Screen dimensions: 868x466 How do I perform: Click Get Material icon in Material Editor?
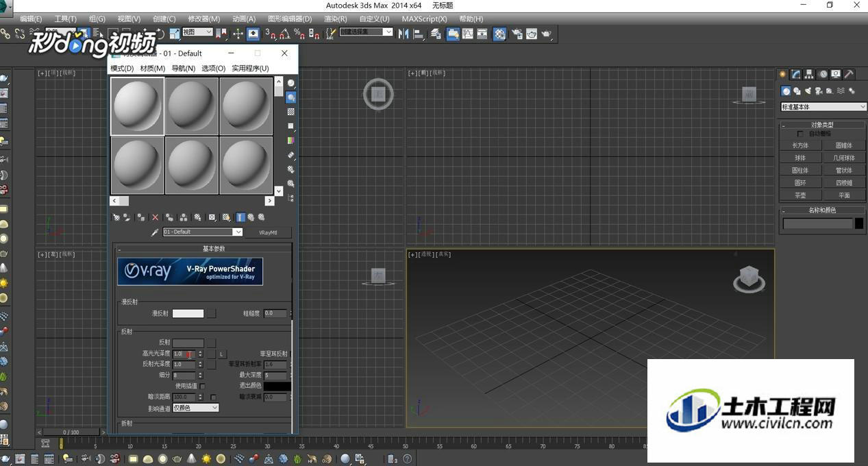coord(116,217)
